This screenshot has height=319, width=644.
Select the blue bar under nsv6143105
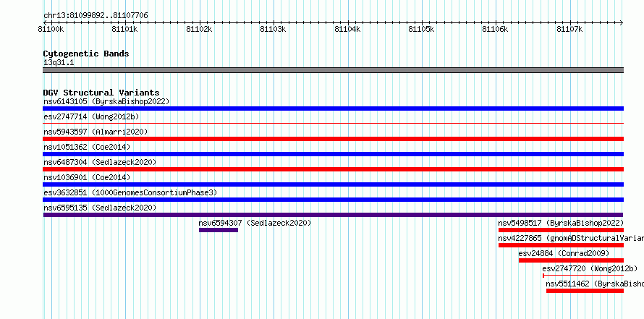[333, 109]
